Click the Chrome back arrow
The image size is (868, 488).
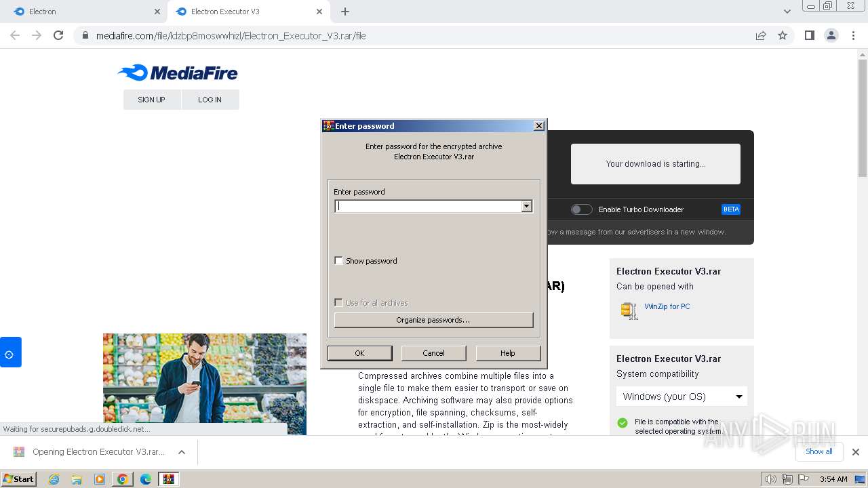tap(15, 35)
